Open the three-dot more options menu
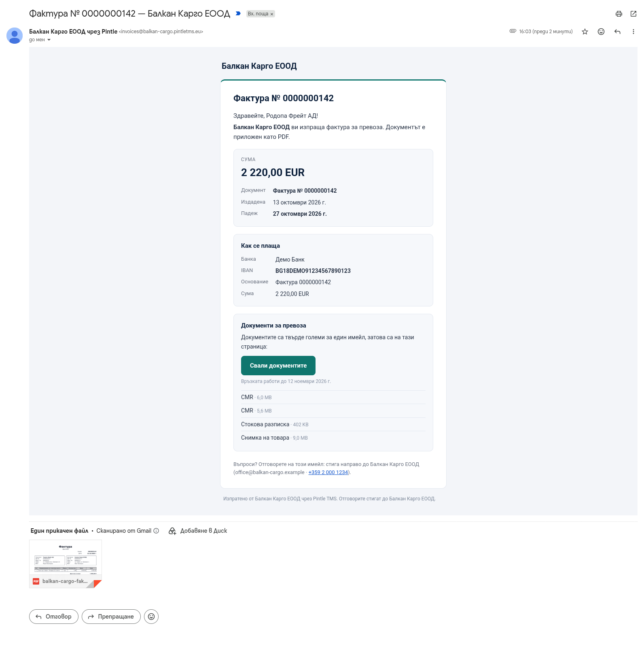The width and height of the screenshot is (644, 653). click(x=633, y=32)
